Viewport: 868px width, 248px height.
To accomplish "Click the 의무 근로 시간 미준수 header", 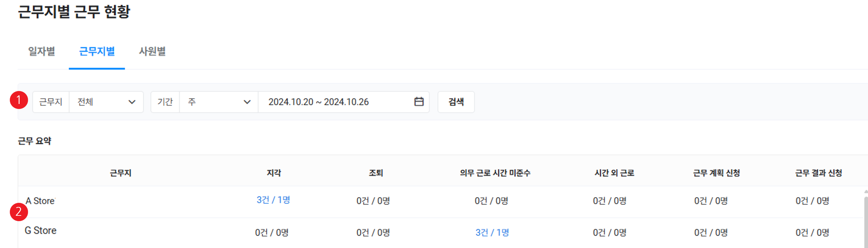I will (x=495, y=173).
